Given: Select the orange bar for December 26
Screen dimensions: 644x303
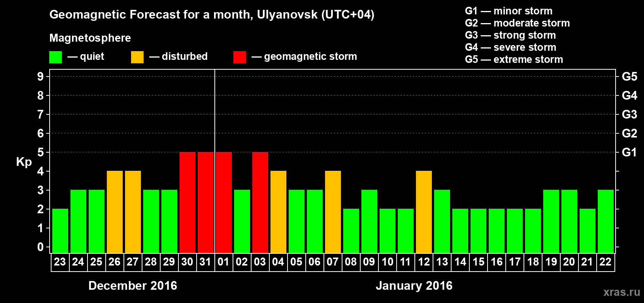Looking at the screenshot, I should click(115, 212).
